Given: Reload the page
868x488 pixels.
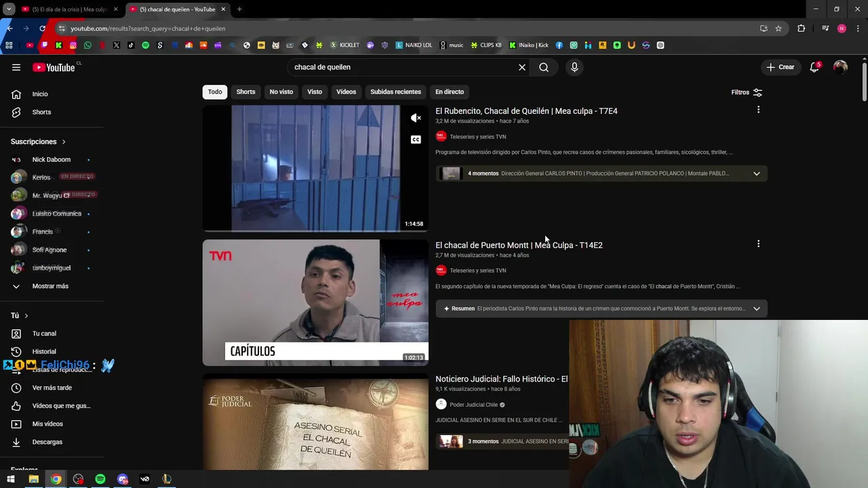Looking at the screenshot, I should [42, 28].
